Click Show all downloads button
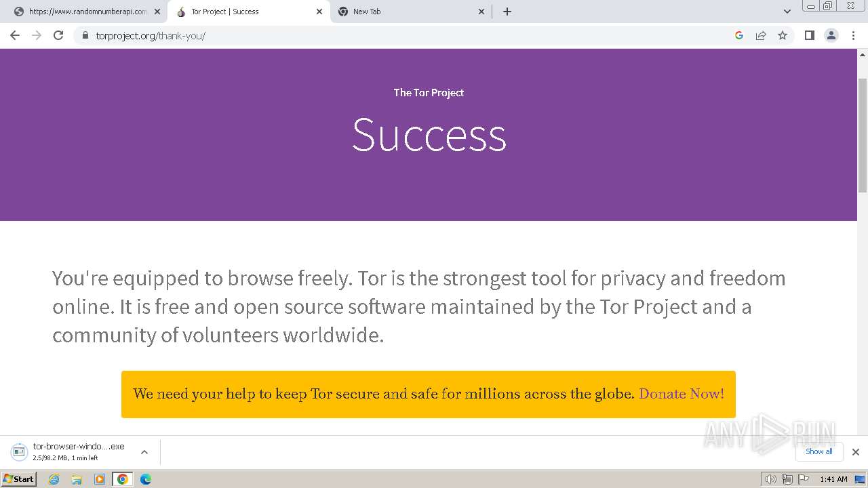The width and height of the screenshot is (868, 488). click(x=818, y=451)
